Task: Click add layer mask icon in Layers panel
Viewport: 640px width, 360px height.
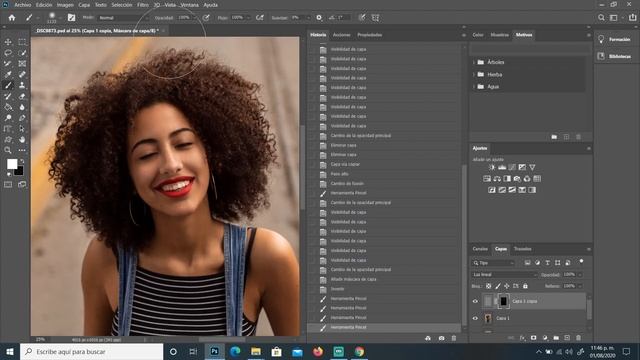Action: [x=533, y=338]
